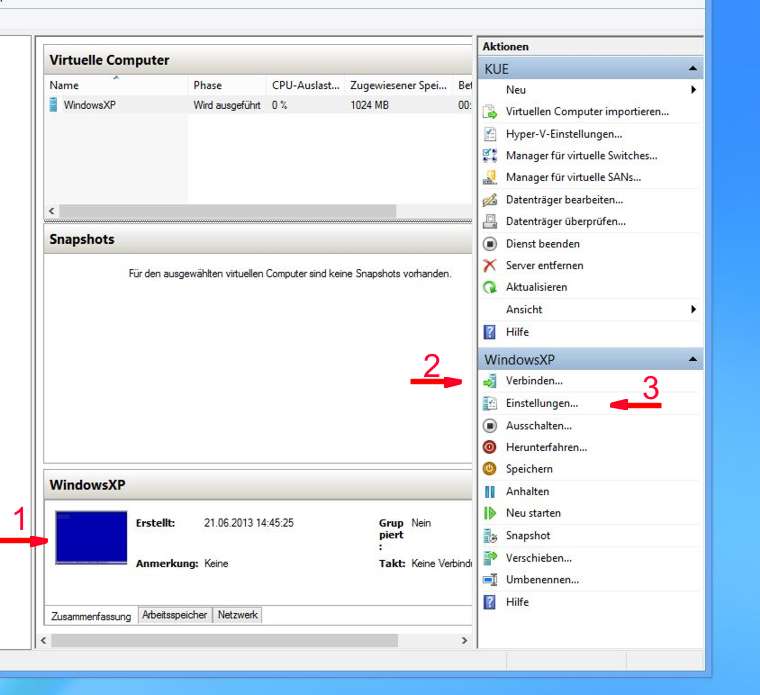Click the Umbenennen rename icon
Viewport: 760px width, 695px height.
[x=490, y=580]
